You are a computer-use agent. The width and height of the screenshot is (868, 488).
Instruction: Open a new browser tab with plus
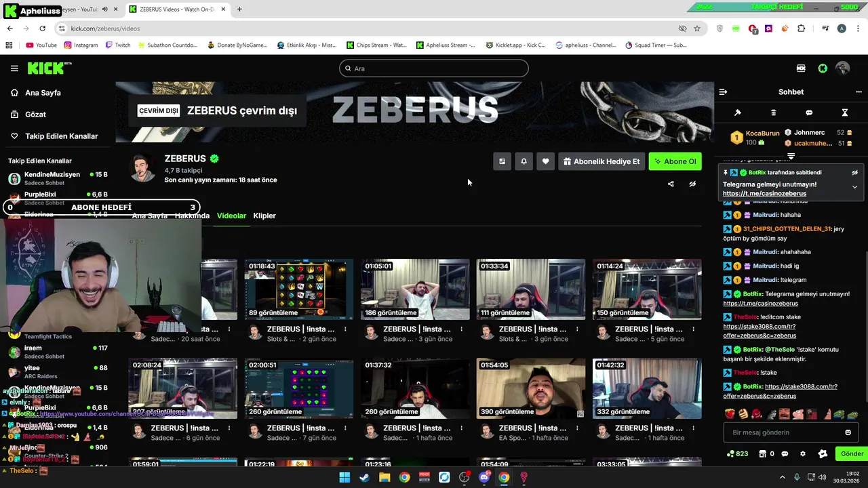point(239,9)
